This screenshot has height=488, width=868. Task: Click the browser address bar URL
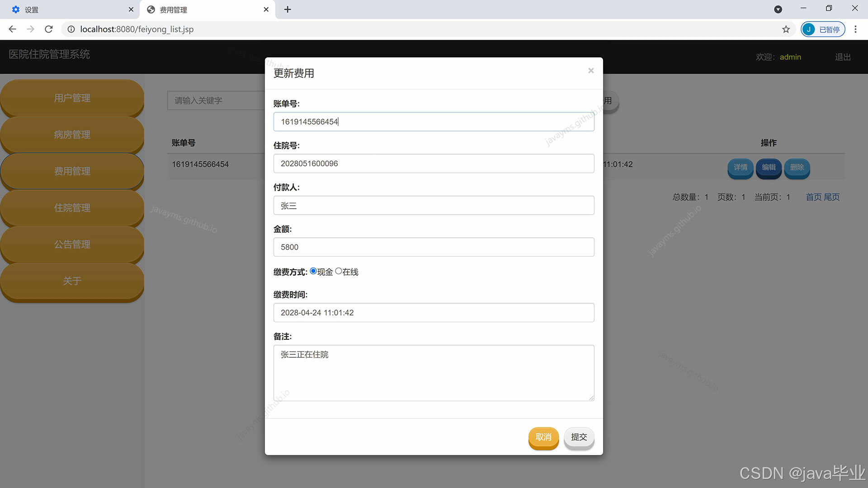click(x=137, y=29)
